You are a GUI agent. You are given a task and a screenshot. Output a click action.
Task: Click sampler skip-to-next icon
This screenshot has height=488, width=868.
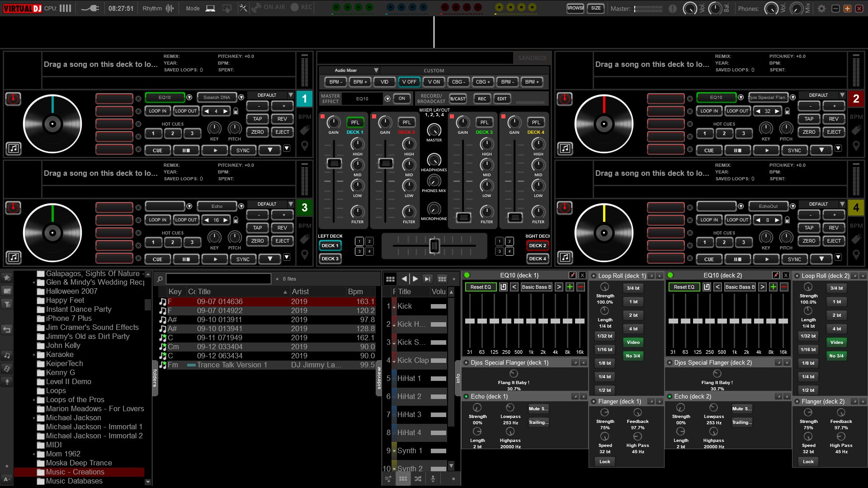click(x=427, y=279)
